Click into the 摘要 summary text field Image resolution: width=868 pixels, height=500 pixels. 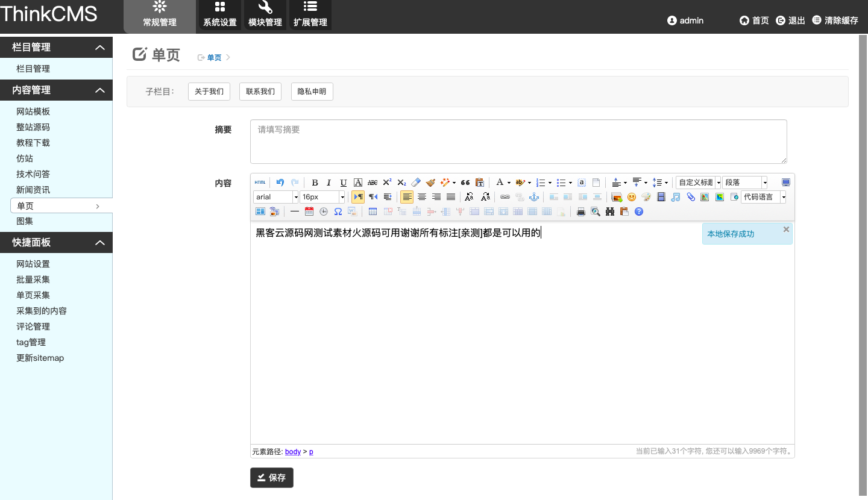(x=518, y=142)
